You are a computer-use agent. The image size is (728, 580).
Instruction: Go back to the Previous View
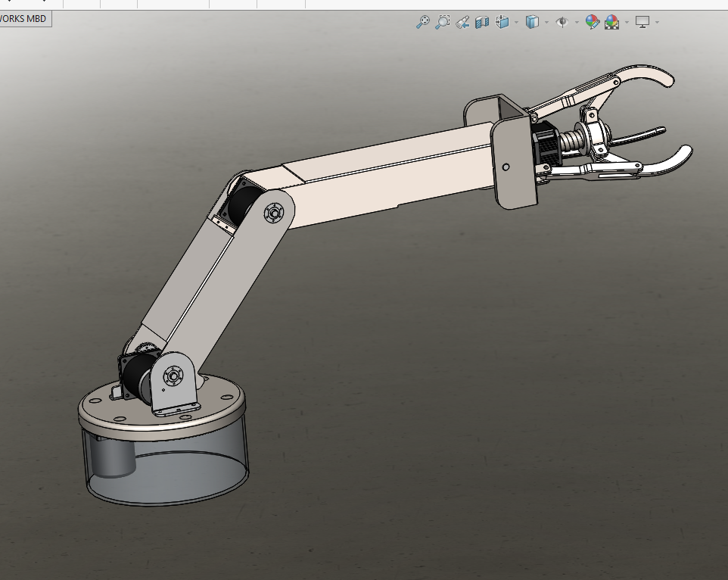[462, 22]
